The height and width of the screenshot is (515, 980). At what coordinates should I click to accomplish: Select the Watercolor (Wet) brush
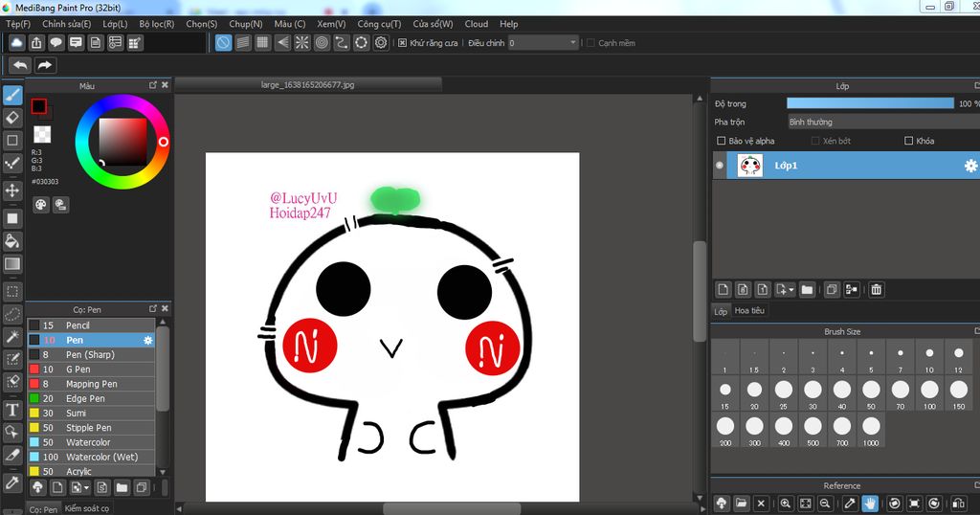point(91,457)
